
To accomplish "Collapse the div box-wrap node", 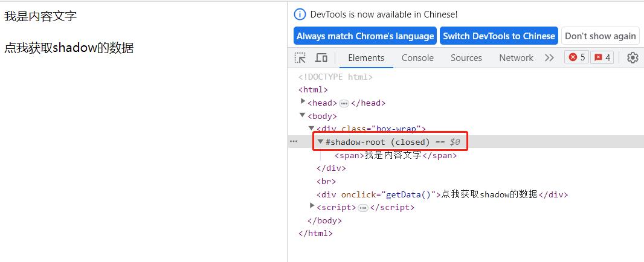I will (312, 128).
